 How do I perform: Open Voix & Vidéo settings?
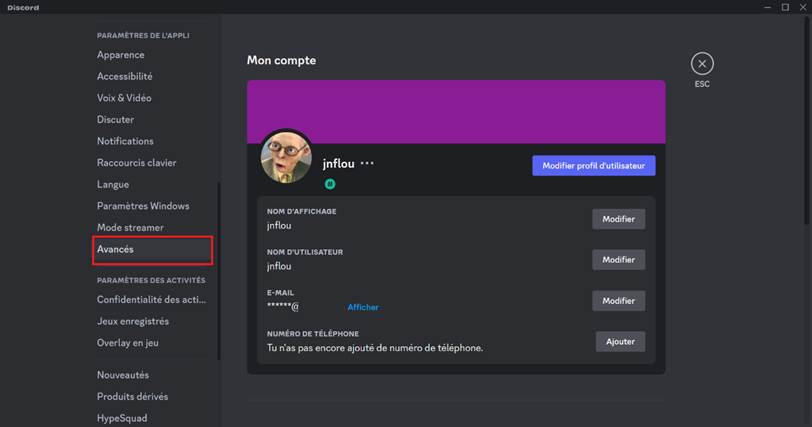click(x=124, y=98)
